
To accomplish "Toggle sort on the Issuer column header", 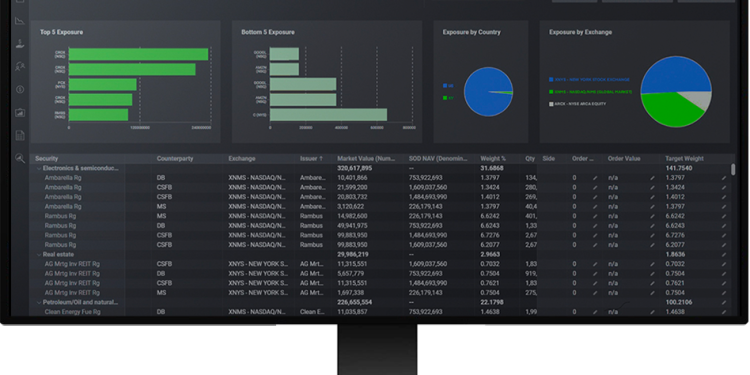I will point(311,159).
